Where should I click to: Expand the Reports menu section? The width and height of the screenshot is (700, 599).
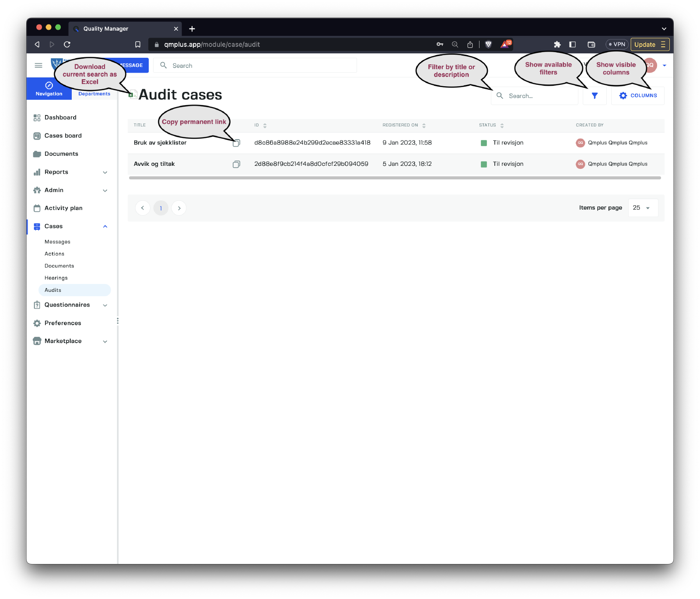(105, 172)
